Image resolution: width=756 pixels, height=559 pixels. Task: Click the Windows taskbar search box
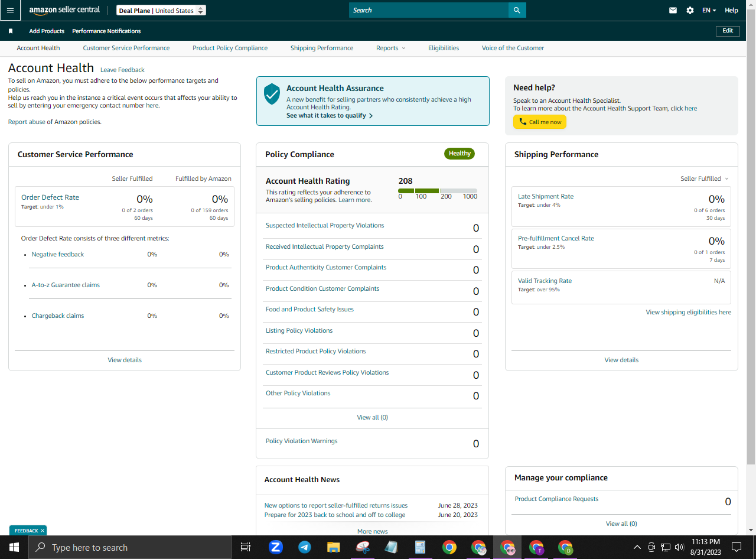tap(129, 547)
